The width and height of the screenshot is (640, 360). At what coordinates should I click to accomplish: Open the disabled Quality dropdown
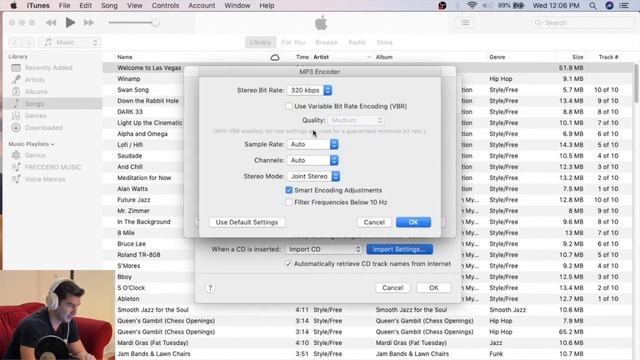[356, 120]
